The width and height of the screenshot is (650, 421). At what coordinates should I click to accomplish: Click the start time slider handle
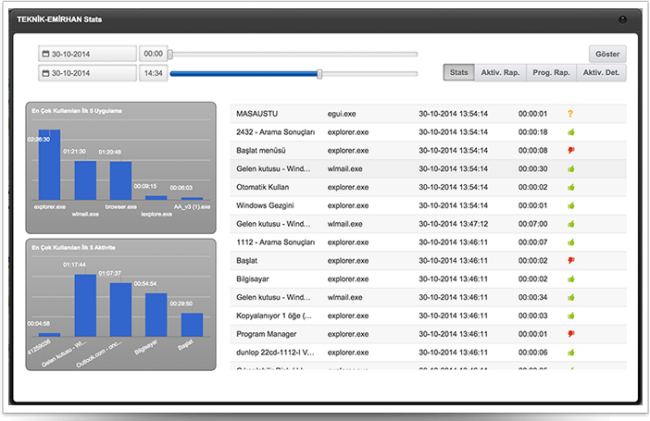[171, 54]
